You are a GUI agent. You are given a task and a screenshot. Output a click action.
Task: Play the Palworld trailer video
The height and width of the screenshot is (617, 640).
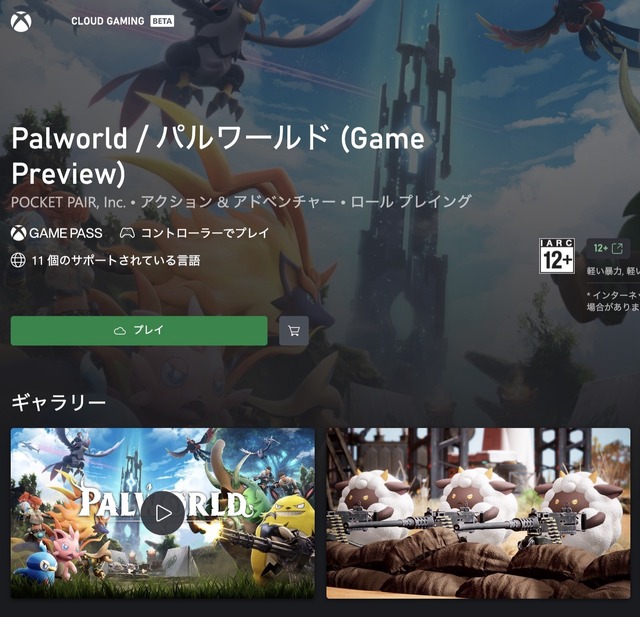pyautogui.click(x=163, y=513)
